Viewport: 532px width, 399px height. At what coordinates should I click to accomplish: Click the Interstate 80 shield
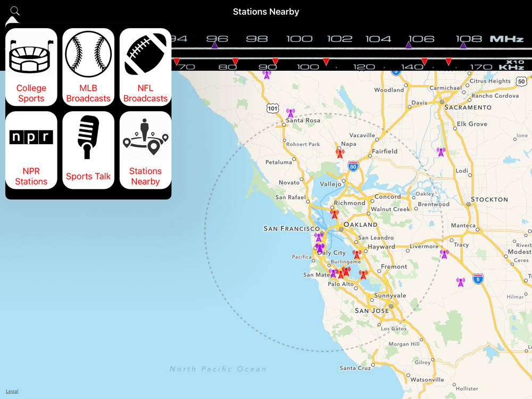(x=353, y=166)
